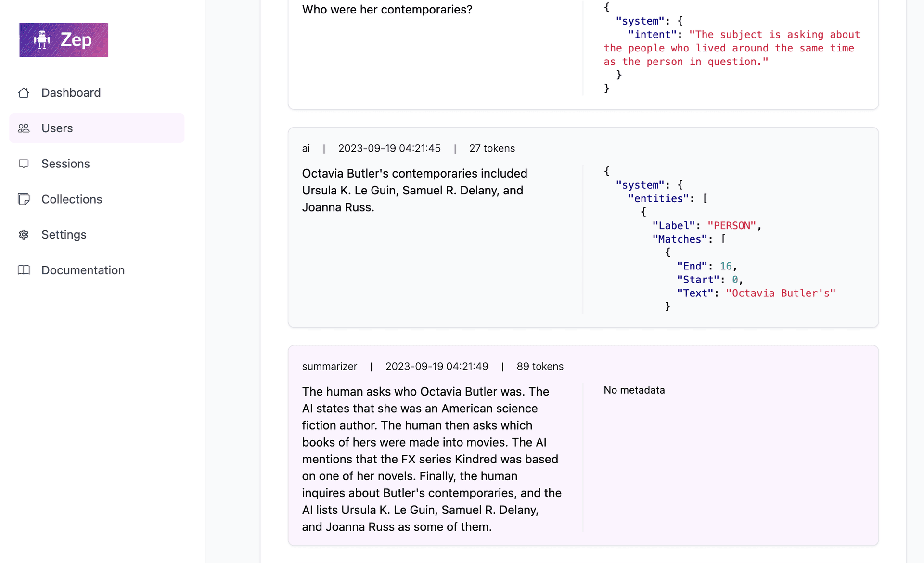Click the Settings gear icon
Viewport: 924px width, 563px height.
click(24, 235)
